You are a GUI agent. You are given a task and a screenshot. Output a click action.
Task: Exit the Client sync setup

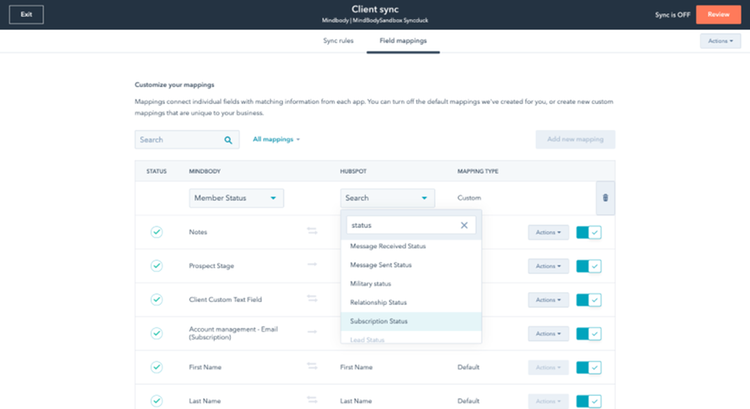click(x=26, y=15)
